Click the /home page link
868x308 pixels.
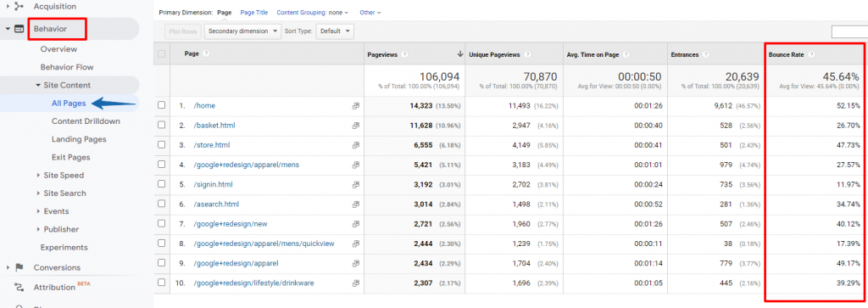204,106
